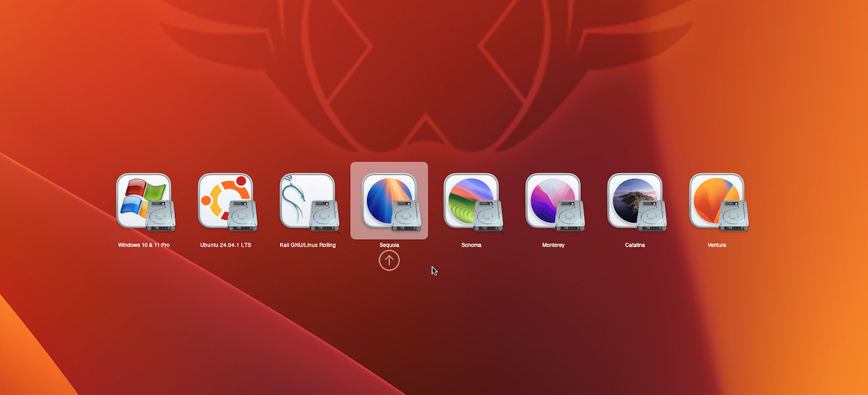The width and height of the screenshot is (868, 395).
Task: Choose the Sonoma startup disk icon
Action: click(x=473, y=202)
